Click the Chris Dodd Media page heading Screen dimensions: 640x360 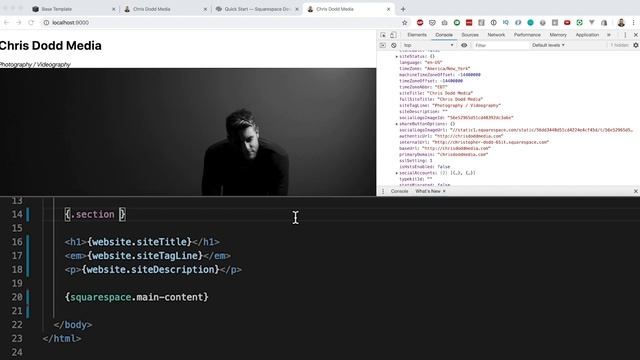(50, 46)
